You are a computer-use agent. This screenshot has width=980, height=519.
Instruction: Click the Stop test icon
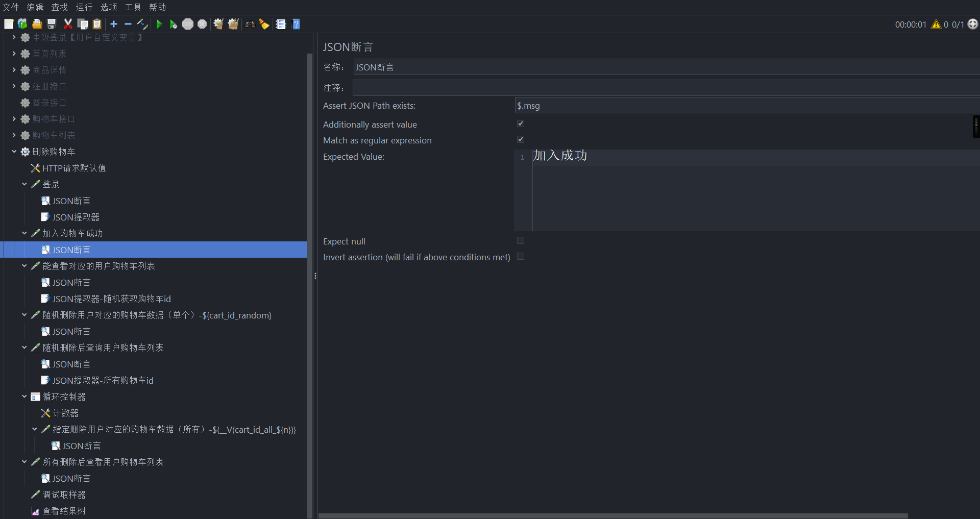pos(188,24)
